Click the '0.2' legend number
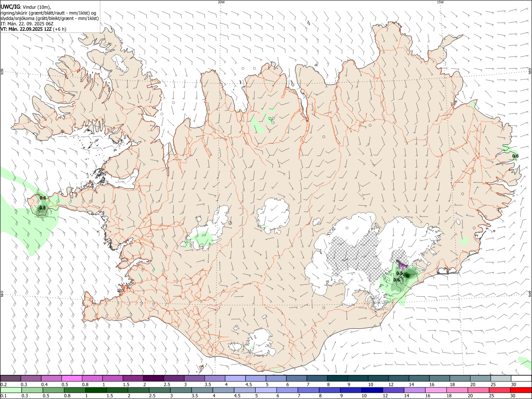Screen dimensions: 532x399 (x=3, y=384)
